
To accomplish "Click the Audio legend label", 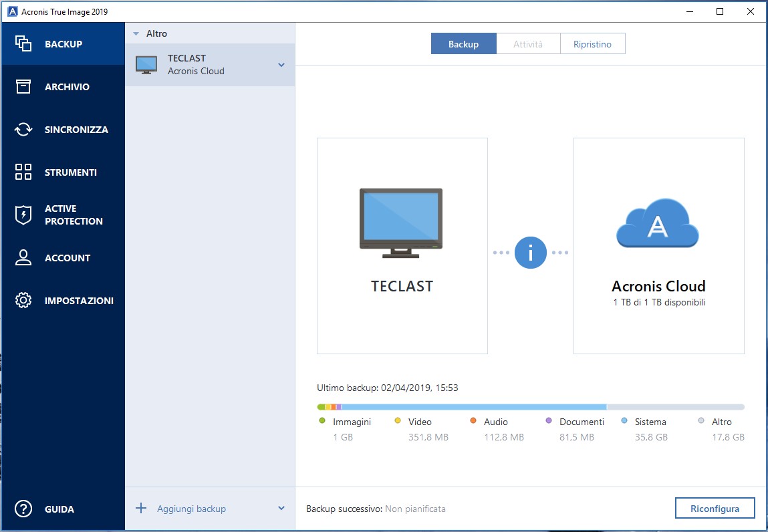I will click(496, 422).
